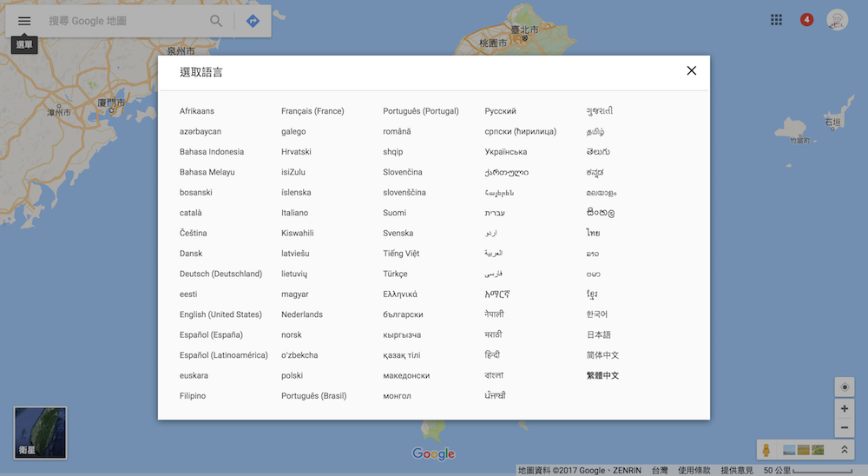Open the Google apps grid
868x476 pixels.
coord(776,20)
